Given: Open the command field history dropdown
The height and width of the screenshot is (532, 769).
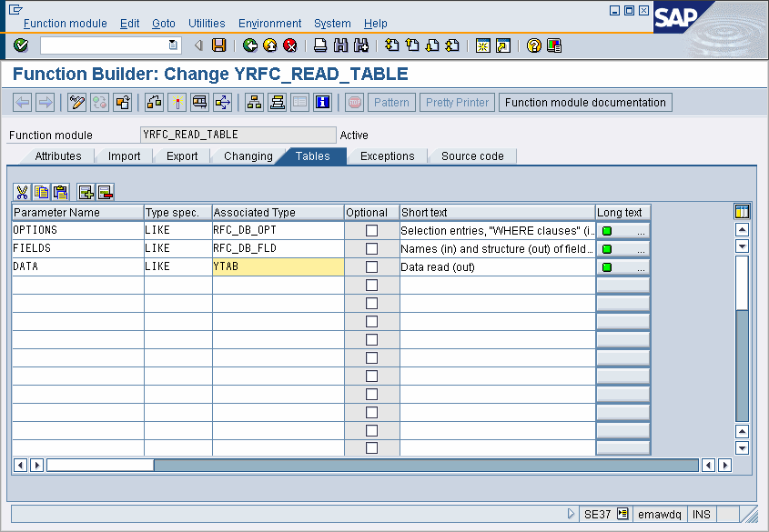Looking at the screenshot, I should coord(173,45).
